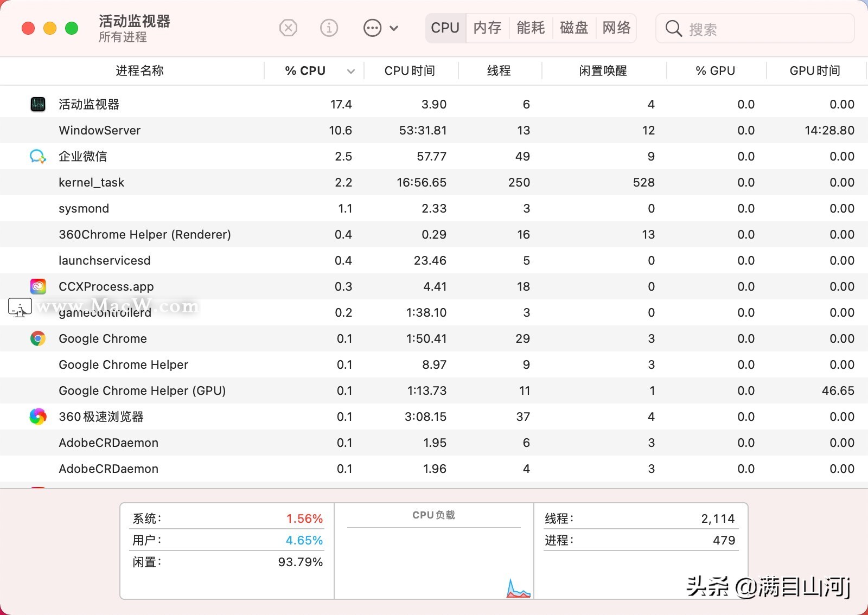Expand the sort arrow on % CPU column
Image resolution: width=868 pixels, height=615 pixels.
point(351,71)
